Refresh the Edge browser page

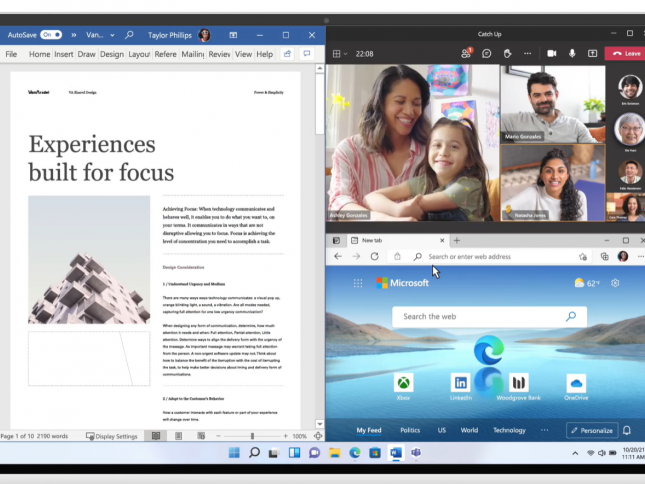coord(375,256)
